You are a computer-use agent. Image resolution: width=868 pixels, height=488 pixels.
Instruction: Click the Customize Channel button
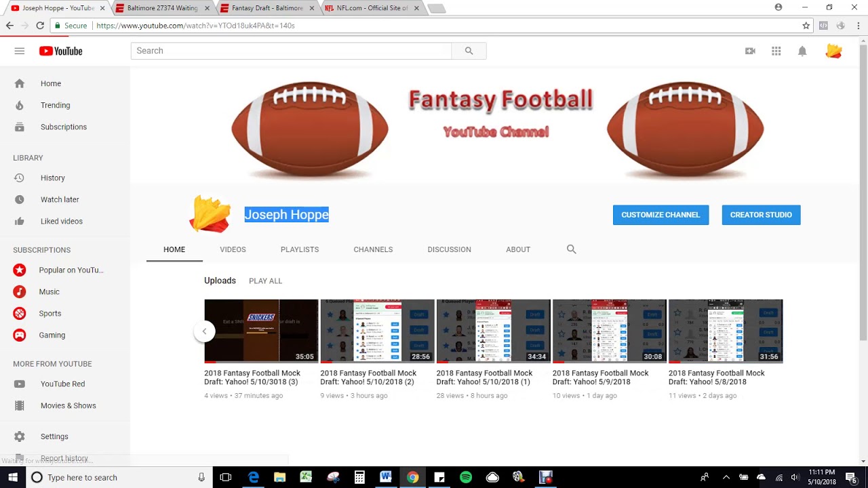pos(660,215)
